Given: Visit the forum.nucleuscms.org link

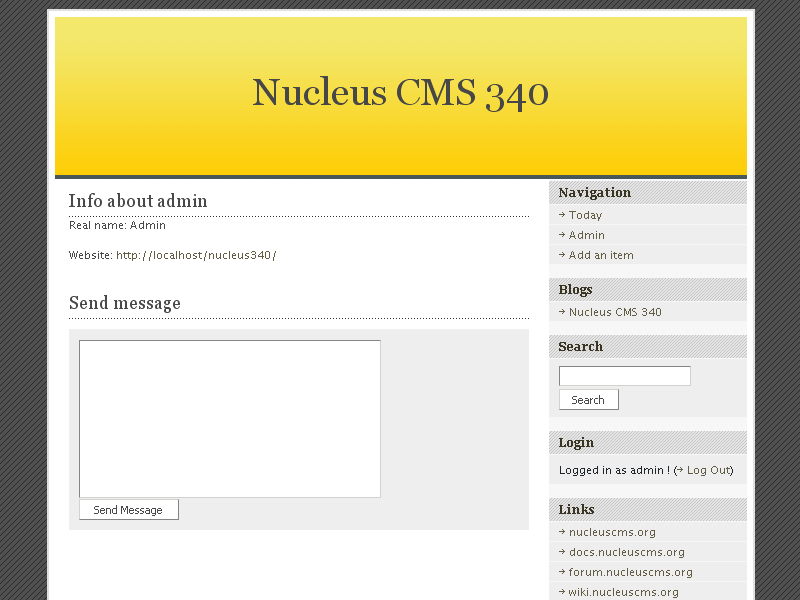Looking at the screenshot, I should 631,572.
